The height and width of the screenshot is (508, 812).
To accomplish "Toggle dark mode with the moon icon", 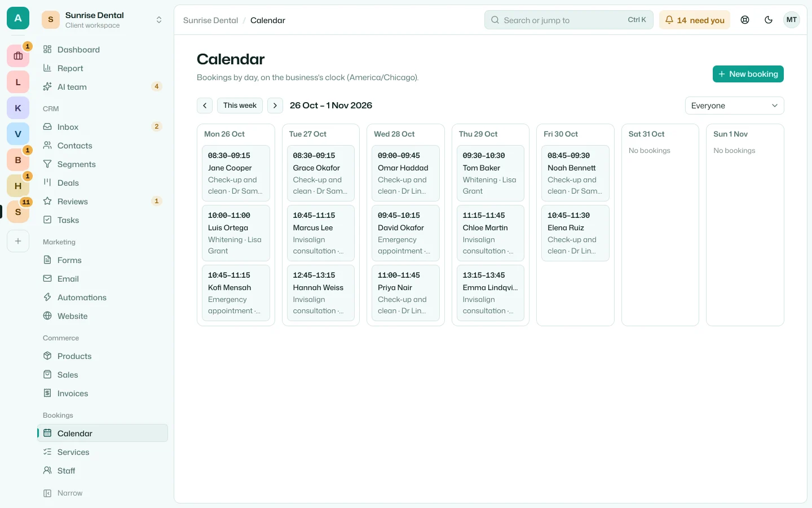I will [768, 20].
